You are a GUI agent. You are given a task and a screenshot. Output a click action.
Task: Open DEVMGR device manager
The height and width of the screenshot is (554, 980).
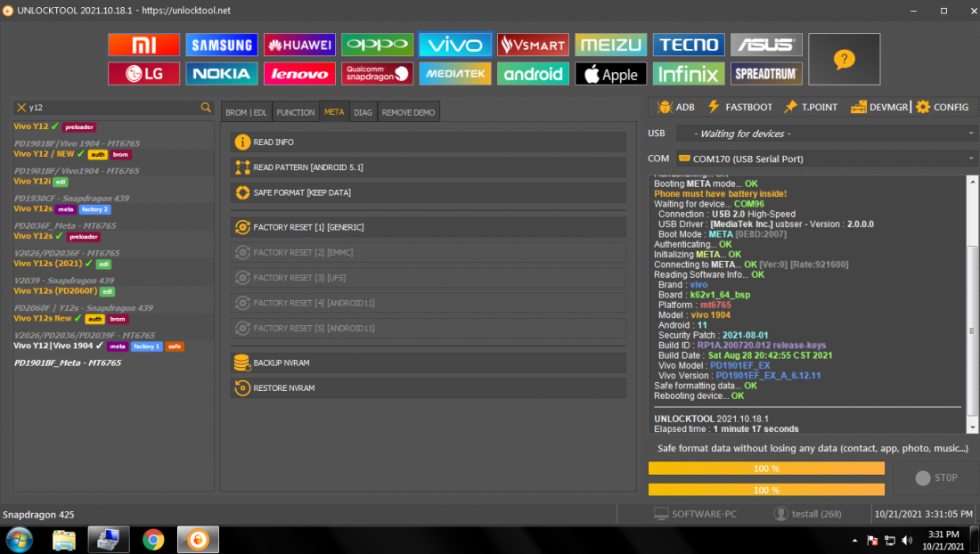click(879, 107)
